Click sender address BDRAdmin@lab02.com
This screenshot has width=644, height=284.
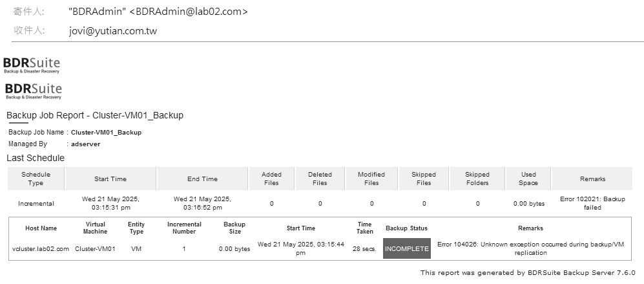(x=189, y=12)
